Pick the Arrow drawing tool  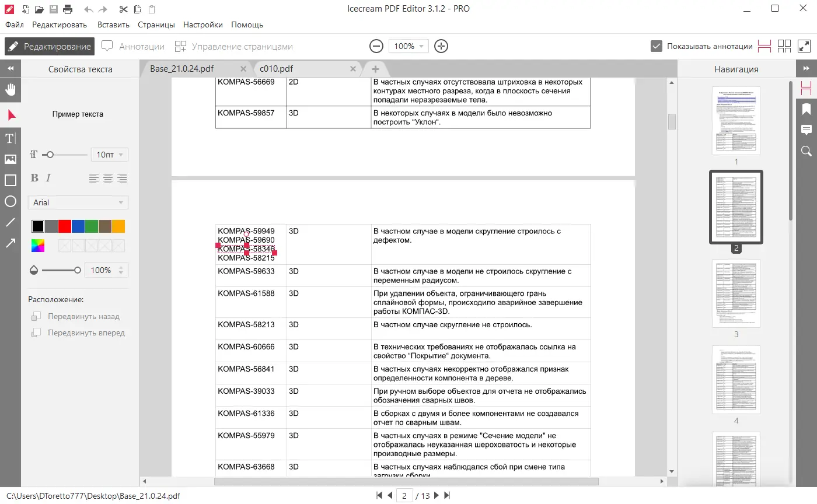pyautogui.click(x=10, y=243)
